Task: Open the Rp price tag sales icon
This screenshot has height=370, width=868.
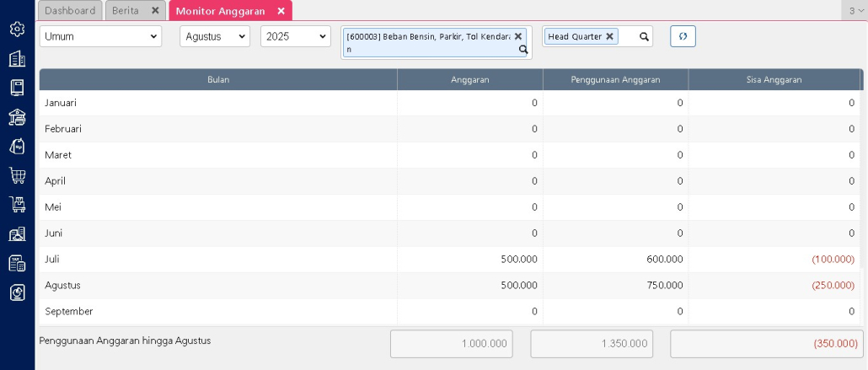Action: tap(16, 146)
